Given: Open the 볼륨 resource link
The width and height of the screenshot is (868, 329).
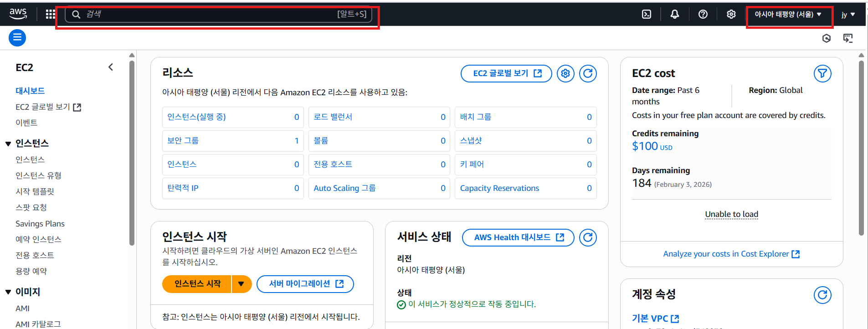Looking at the screenshot, I should coord(321,141).
